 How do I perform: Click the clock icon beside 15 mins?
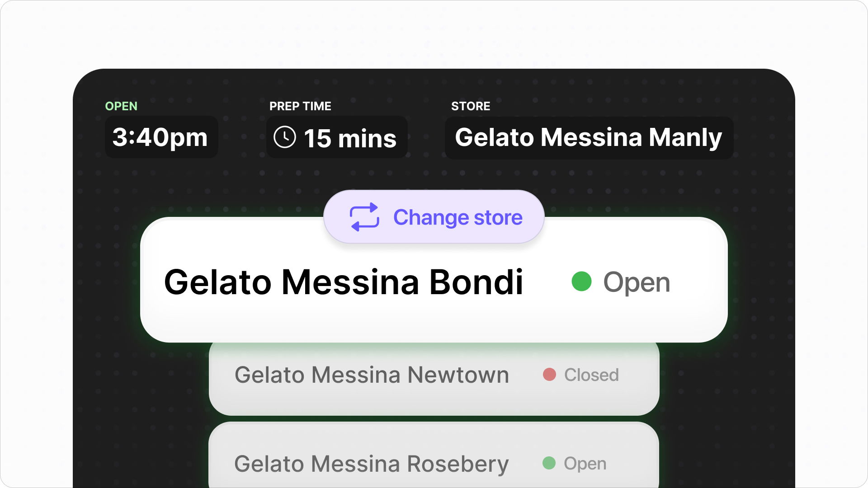click(285, 137)
